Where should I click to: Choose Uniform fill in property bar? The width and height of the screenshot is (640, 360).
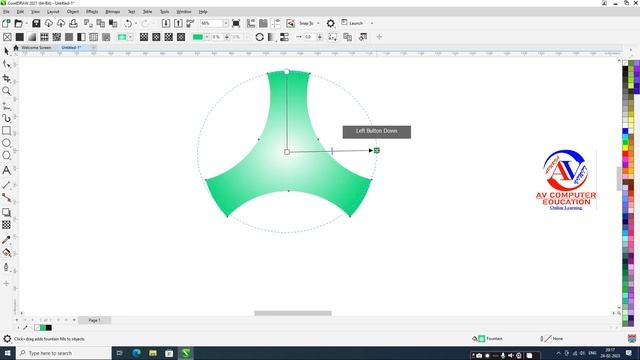click(20, 37)
